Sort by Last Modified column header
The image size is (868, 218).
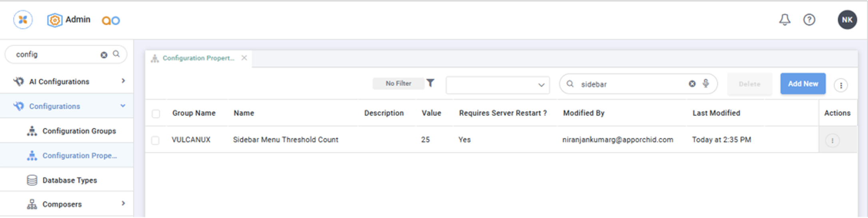[716, 113]
